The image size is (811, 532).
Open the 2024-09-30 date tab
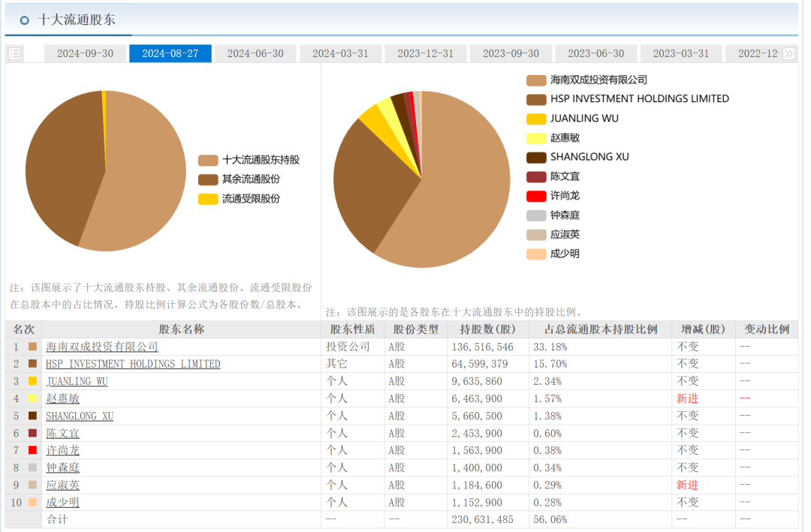tap(85, 53)
